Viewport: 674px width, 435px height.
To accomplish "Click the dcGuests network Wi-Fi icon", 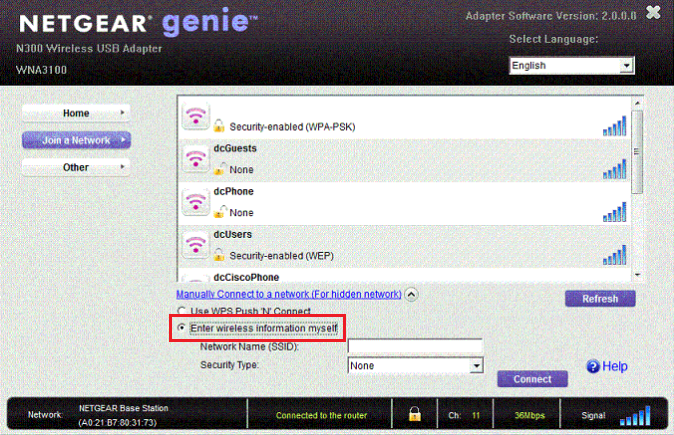I will [195, 159].
